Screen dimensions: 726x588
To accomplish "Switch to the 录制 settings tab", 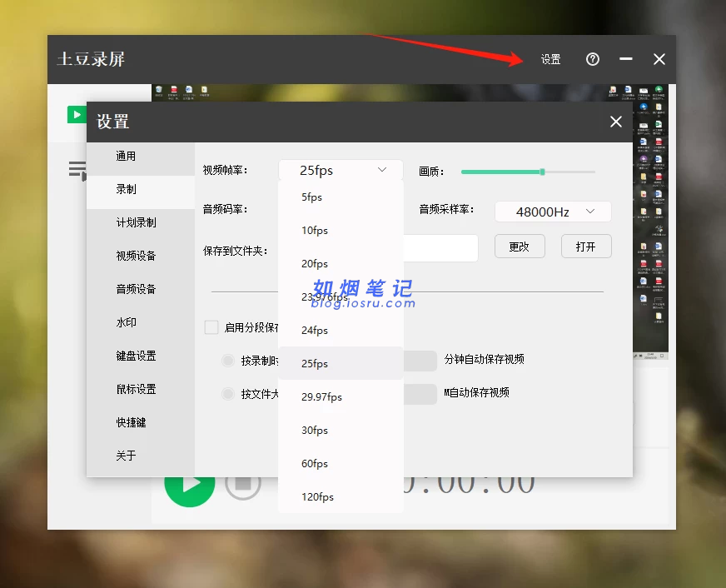I will coord(141,189).
